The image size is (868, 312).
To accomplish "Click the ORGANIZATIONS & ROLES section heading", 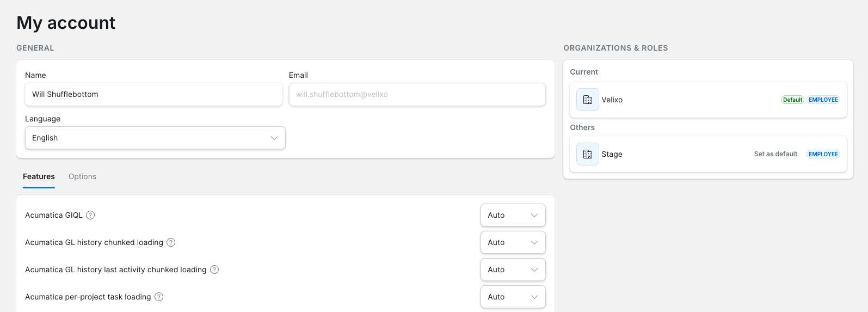I will [615, 48].
